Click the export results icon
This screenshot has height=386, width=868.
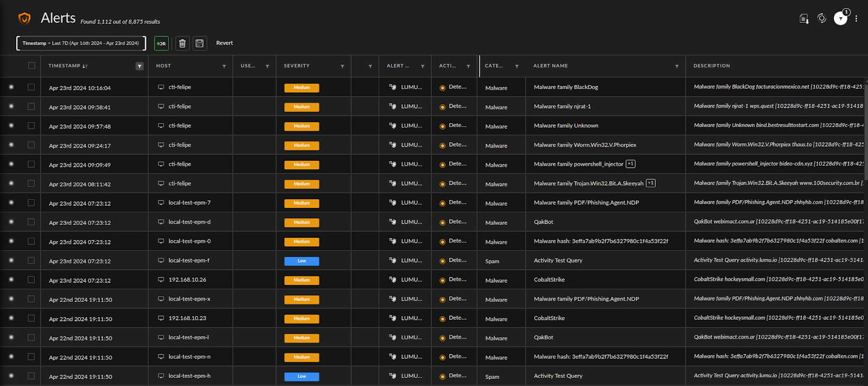coord(804,19)
